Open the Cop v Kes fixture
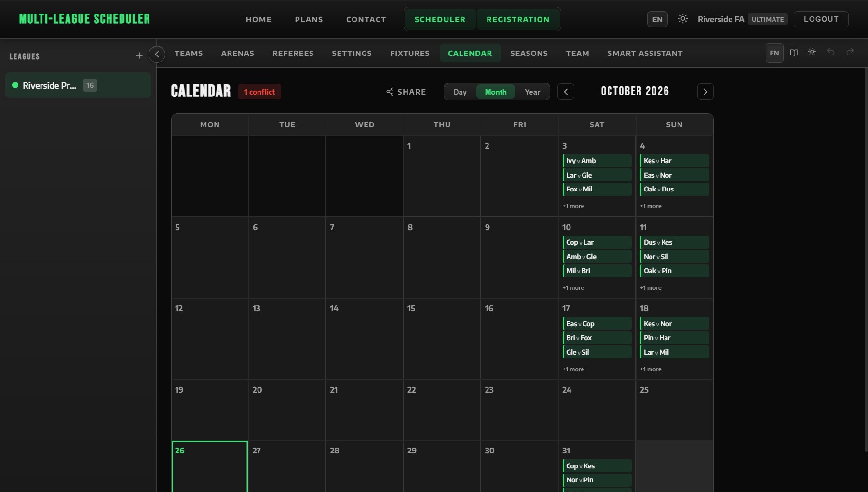868x492 pixels. coord(597,466)
